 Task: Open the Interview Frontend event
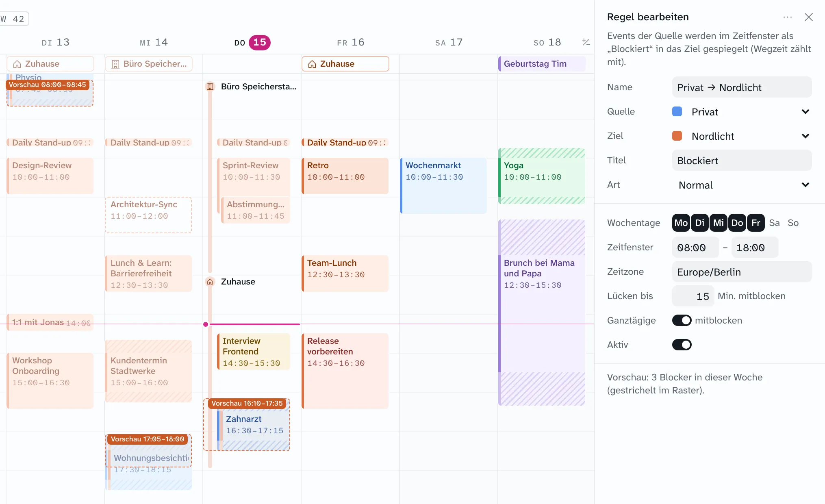pos(254,351)
